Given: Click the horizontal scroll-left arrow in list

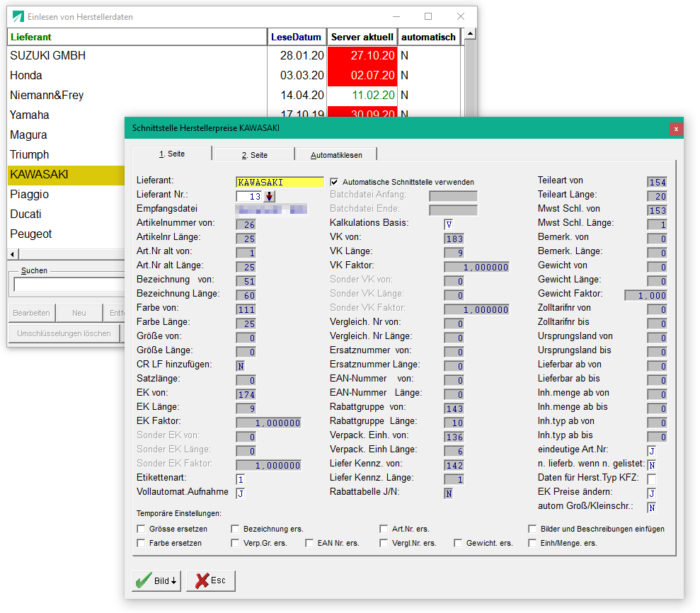Looking at the screenshot, I should tap(13, 255).
